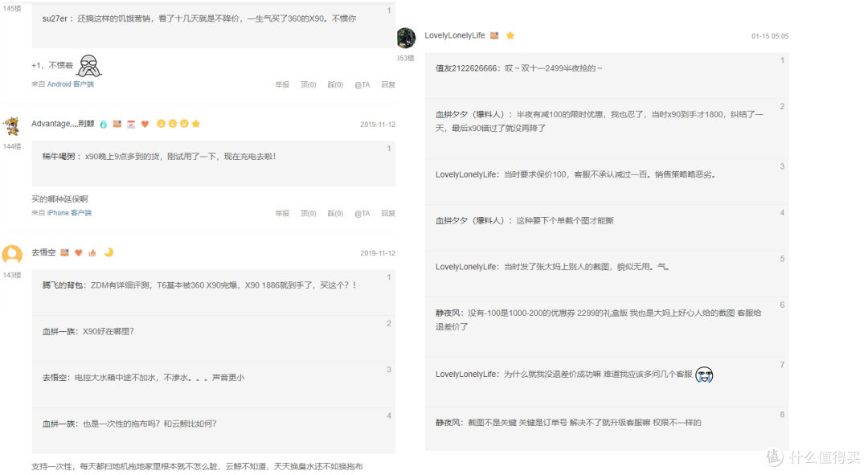Screen dimensions: 868x475
Task: Click 顶(0) on the '+1，不惯着' comment
Action: tap(309, 84)
